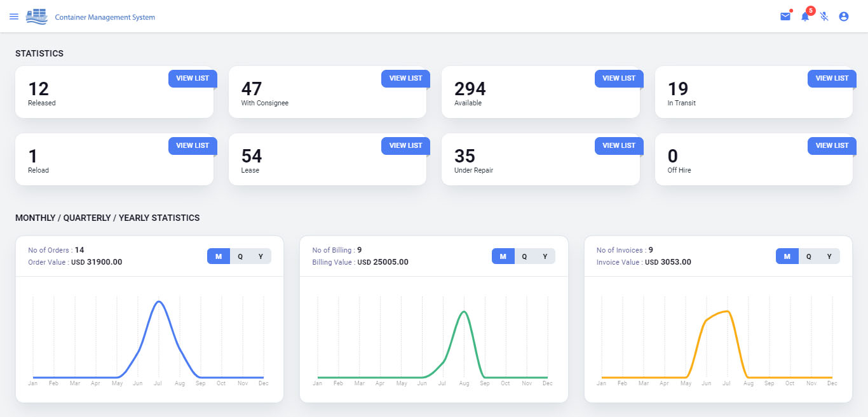View list of Available containers

(x=619, y=79)
